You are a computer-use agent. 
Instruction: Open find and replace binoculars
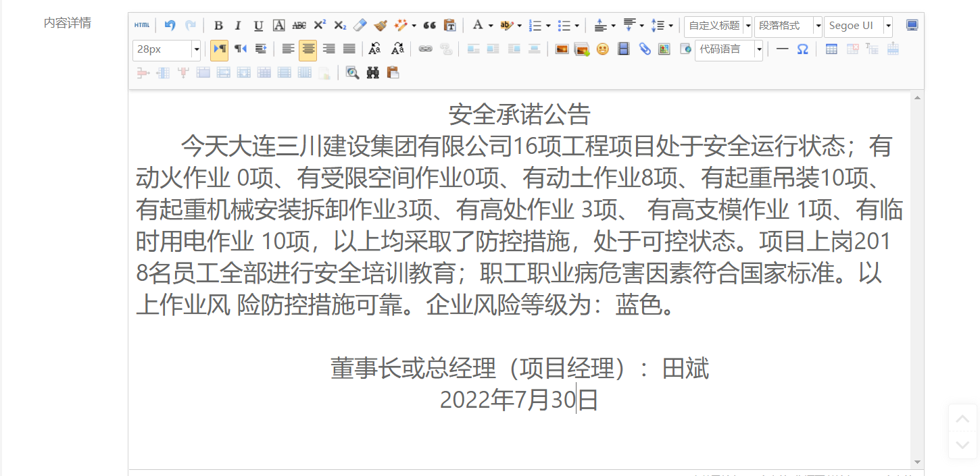click(373, 72)
